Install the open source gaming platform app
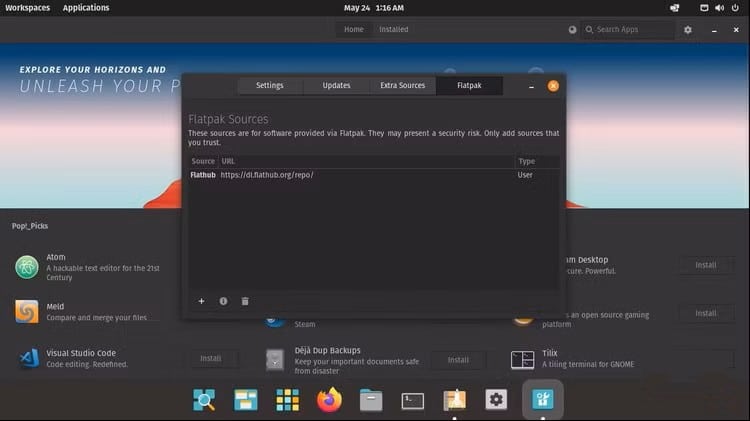The height and width of the screenshot is (421, 750). [706, 313]
